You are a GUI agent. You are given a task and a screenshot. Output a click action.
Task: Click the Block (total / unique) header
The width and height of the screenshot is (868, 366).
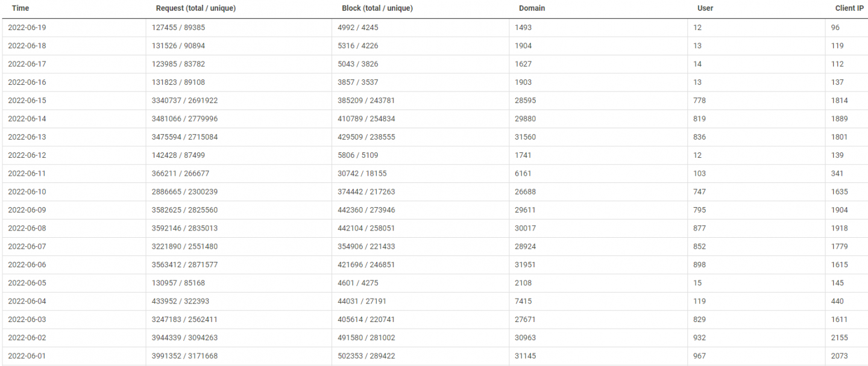click(x=377, y=8)
